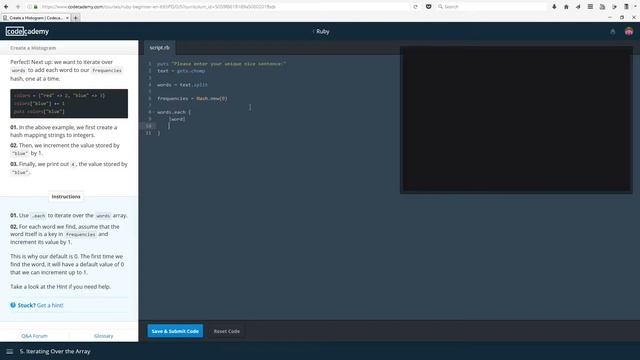The height and width of the screenshot is (360, 640).
Task: Click the example colors code block
Action: (69, 104)
